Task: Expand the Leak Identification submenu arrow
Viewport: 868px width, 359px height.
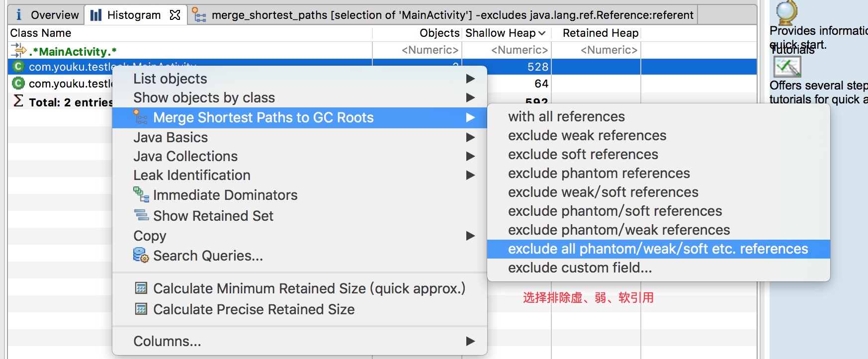Action: (x=470, y=175)
